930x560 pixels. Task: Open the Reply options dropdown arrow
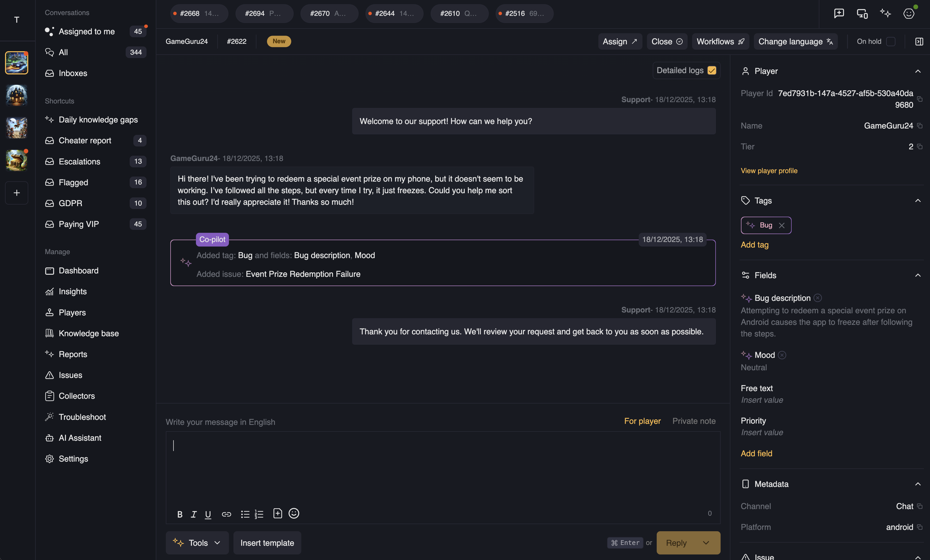[x=706, y=543]
